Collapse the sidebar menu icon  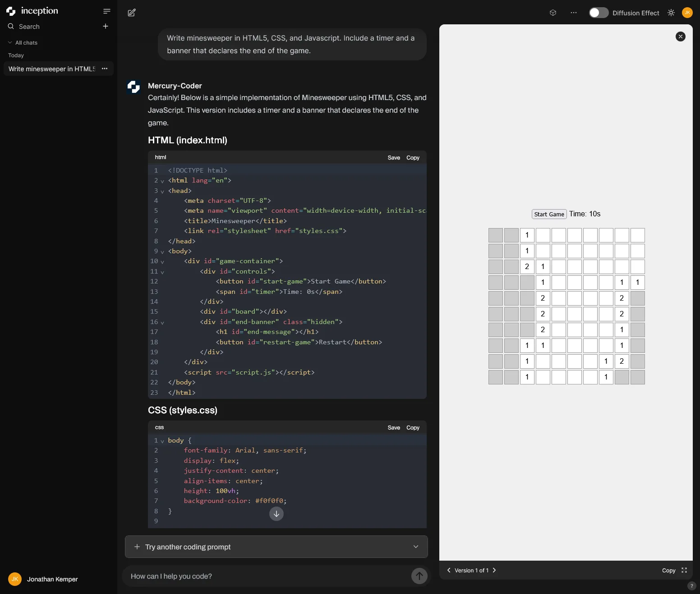[x=107, y=11]
